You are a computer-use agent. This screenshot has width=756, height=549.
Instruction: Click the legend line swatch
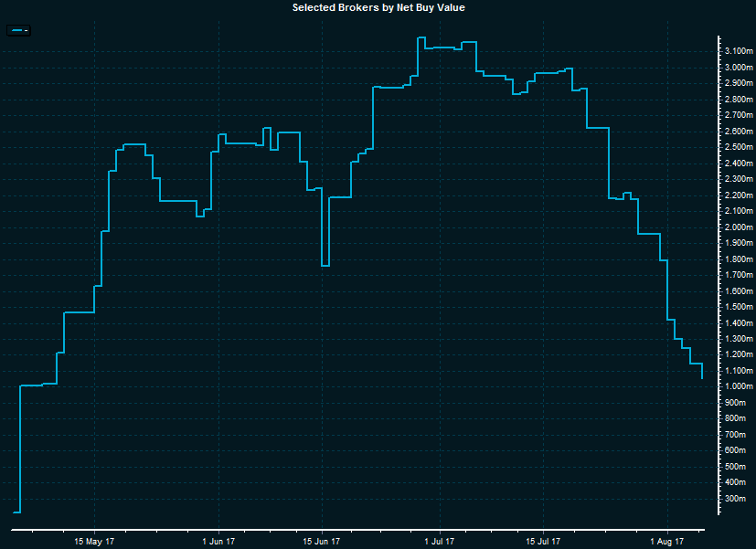tap(16, 31)
